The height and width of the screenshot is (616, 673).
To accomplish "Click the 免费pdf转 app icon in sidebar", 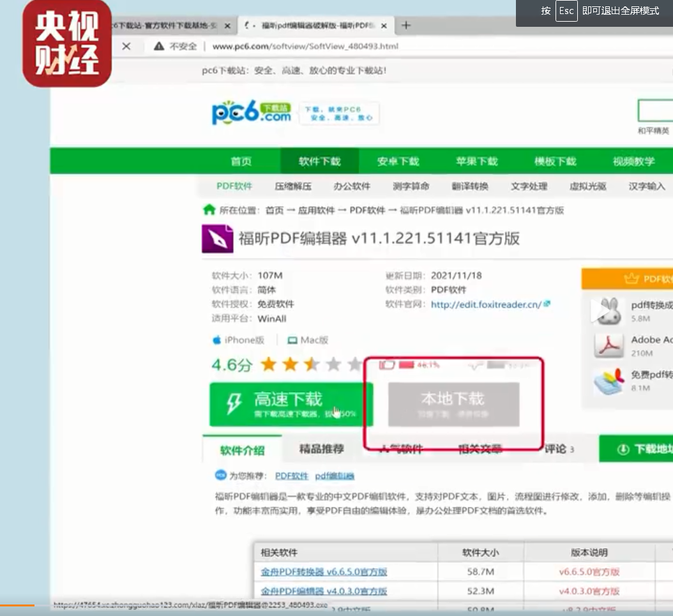I will pyautogui.click(x=609, y=380).
